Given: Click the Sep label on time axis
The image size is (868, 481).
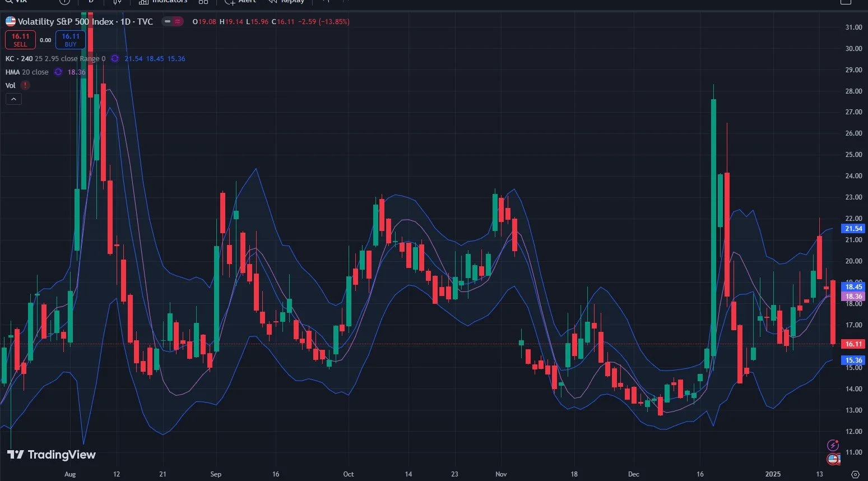Looking at the screenshot, I should pos(216,474).
